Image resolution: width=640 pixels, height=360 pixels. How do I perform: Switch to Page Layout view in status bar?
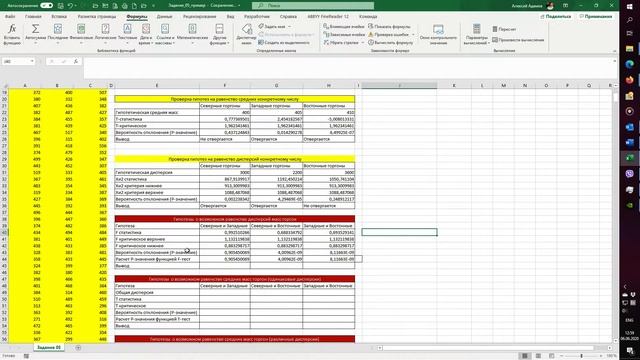538,356
